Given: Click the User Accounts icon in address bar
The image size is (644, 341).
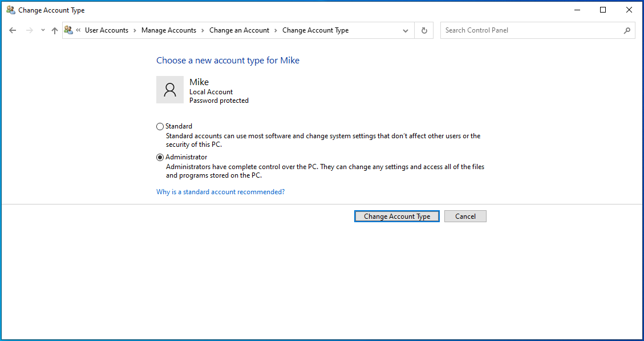Looking at the screenshot, I should (x=69, y=30).
